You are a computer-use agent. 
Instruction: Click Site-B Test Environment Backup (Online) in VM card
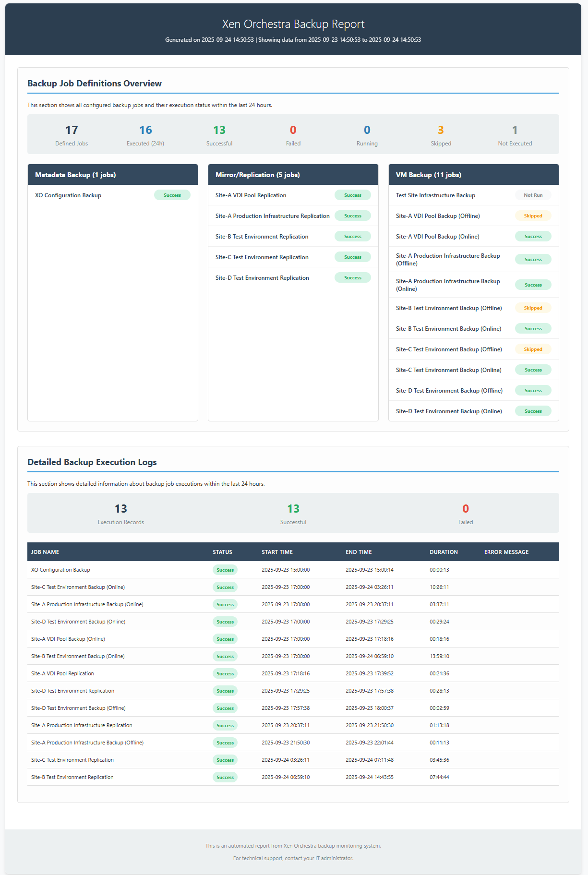coord(449,329)
